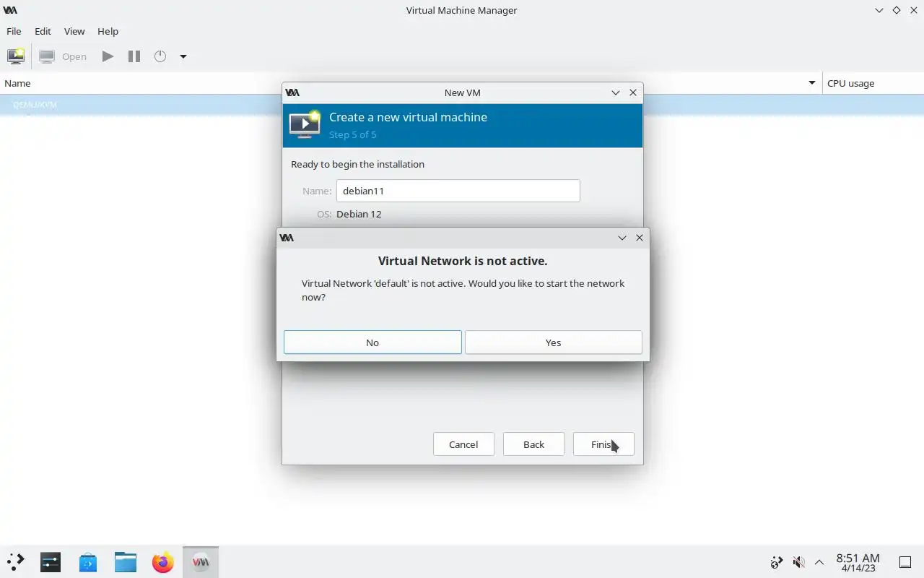Viewport: 924px width, 578px height.
Task: Click the Virtual Machine Manager taskbar entry
Action: [x=201, y=561]
